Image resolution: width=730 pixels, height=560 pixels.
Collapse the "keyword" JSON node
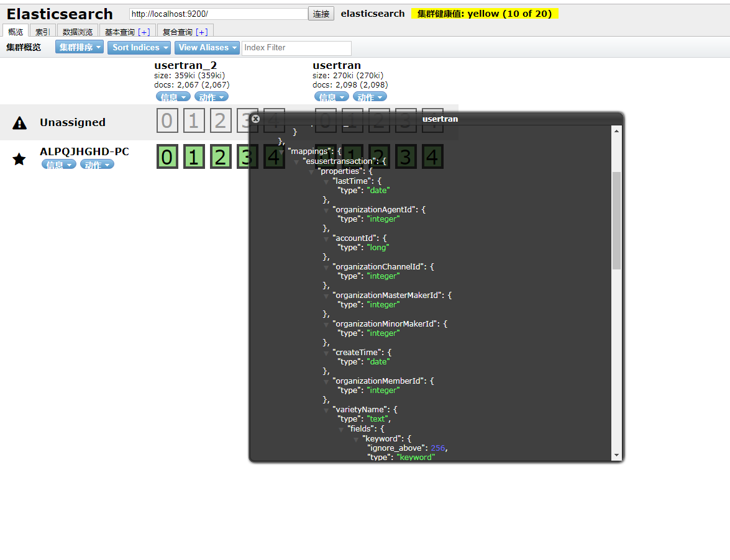(356, 439)
